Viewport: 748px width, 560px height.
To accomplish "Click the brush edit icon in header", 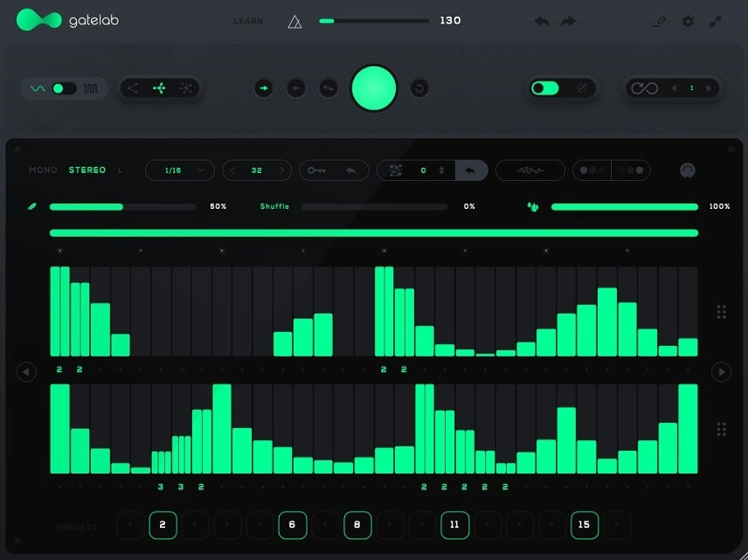I will click(x=659, y=21).
